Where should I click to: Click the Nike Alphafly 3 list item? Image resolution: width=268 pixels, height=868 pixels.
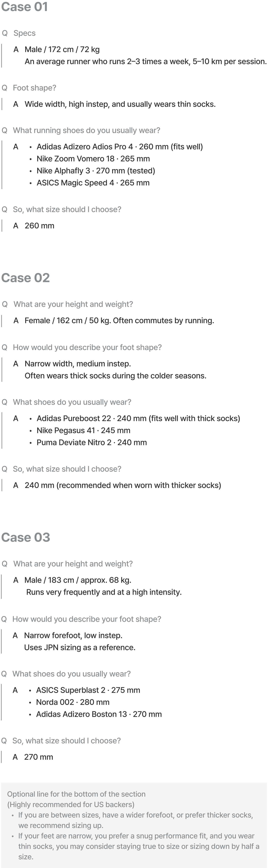pyautogui.click(x=96, y=171)
